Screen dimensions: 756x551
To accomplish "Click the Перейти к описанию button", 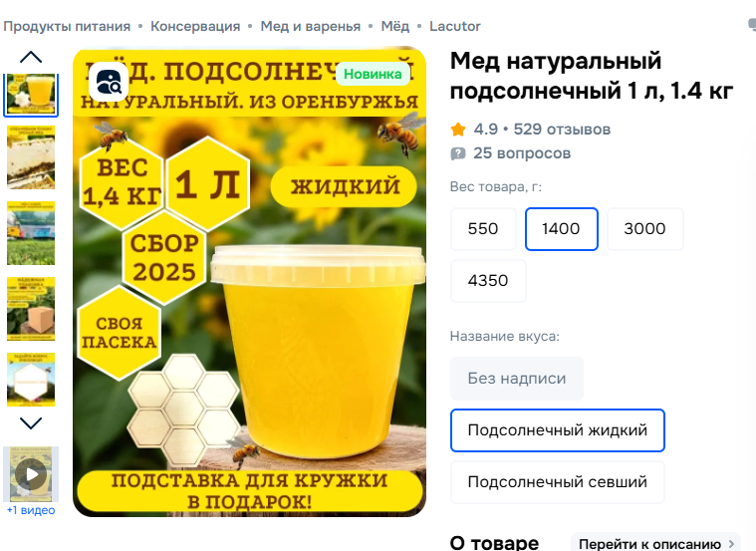I will tap(655, 544).
